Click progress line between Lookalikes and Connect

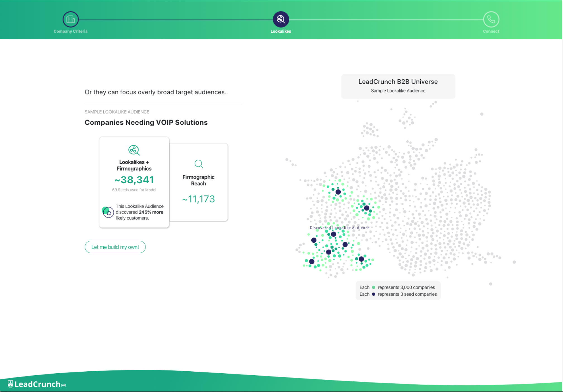tap(386, 20)
